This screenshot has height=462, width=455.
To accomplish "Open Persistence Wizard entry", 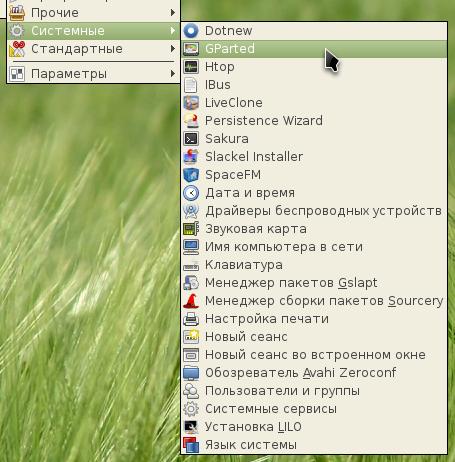I will 314,121.
